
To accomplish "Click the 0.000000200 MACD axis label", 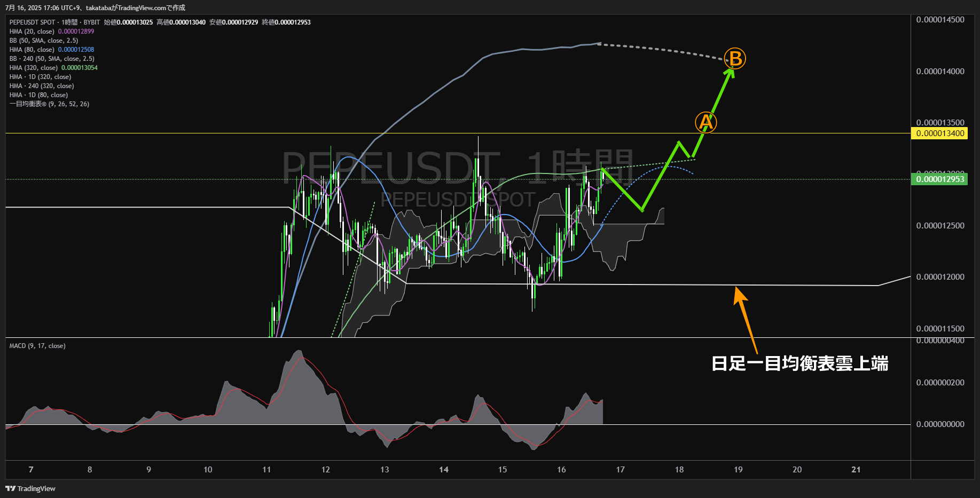I will [x=940, y=383].
